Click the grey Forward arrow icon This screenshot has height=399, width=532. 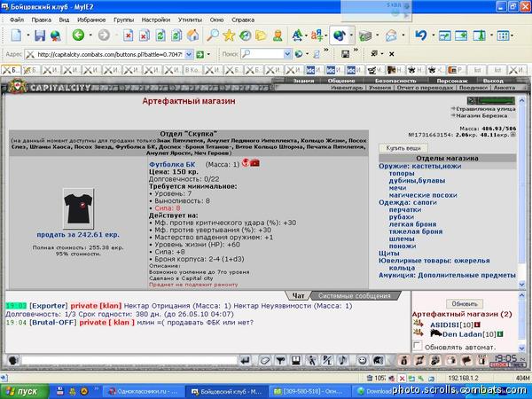click(104, 35)
